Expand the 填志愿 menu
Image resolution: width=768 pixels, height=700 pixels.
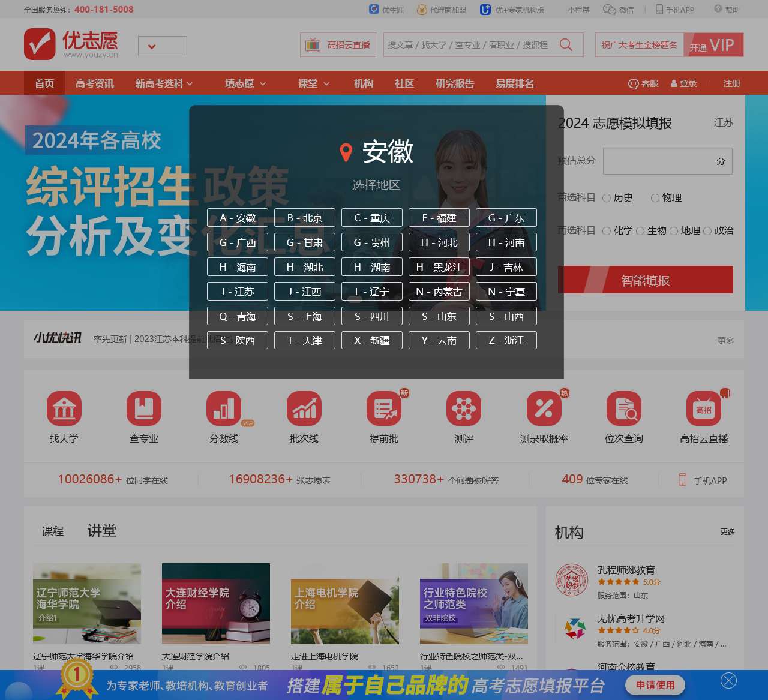click(x=245, y=83)
